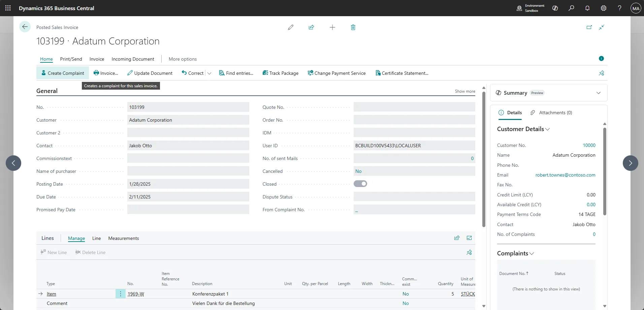Sort by Document No. column in Complaints

pyautogui.click(x=514, y=274)
